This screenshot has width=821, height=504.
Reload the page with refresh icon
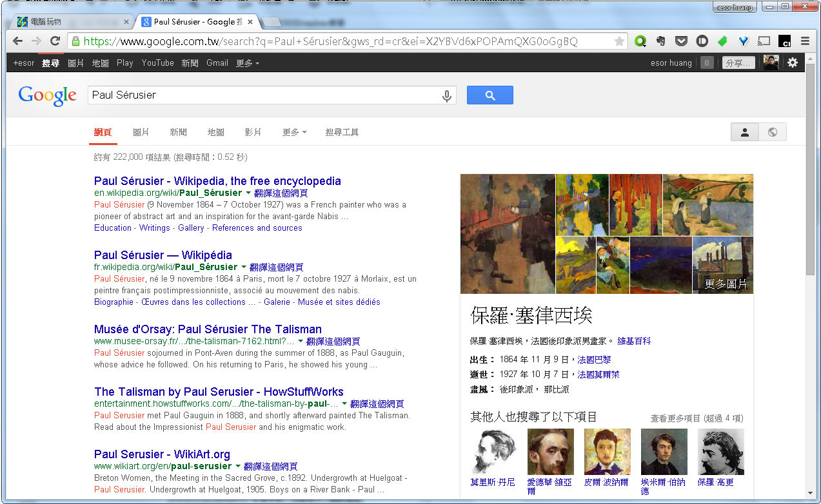pos(55,41)
